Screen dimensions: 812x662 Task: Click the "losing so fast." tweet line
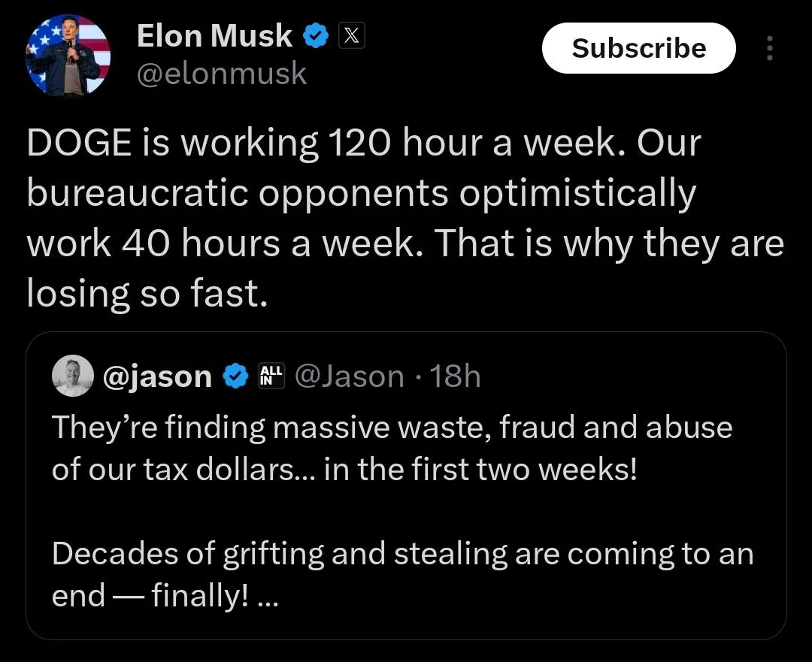(x=147, y=295)
